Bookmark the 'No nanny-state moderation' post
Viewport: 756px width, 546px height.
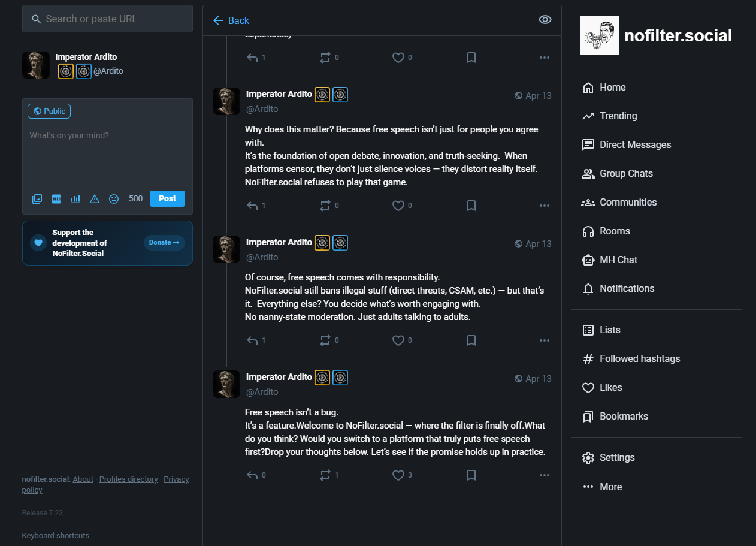(471, 340)
